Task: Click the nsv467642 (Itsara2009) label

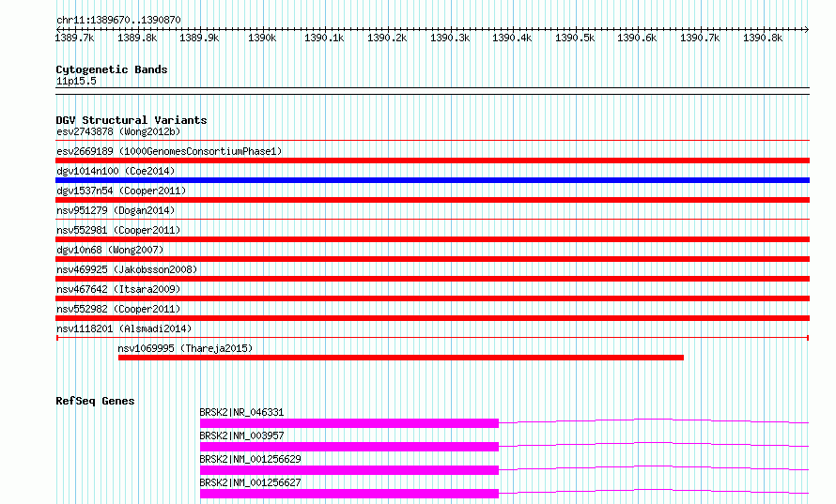Action: click(x=118, y=289)
